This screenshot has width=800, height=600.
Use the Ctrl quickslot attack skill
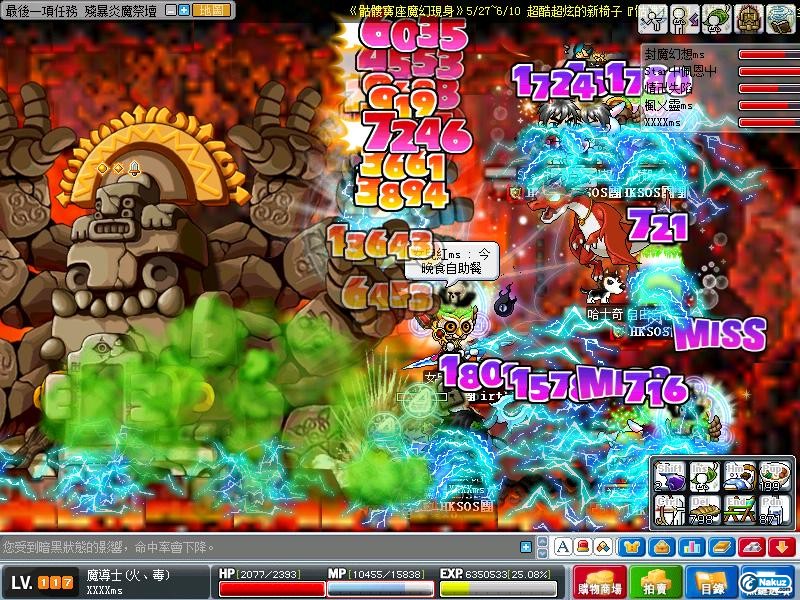point(670,509)
